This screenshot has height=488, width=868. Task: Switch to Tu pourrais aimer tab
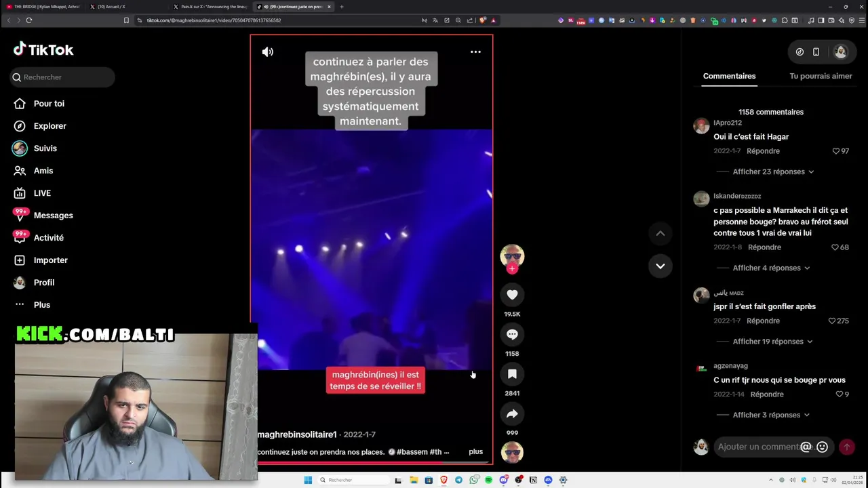pyautogui.click(x=821, y=76)
